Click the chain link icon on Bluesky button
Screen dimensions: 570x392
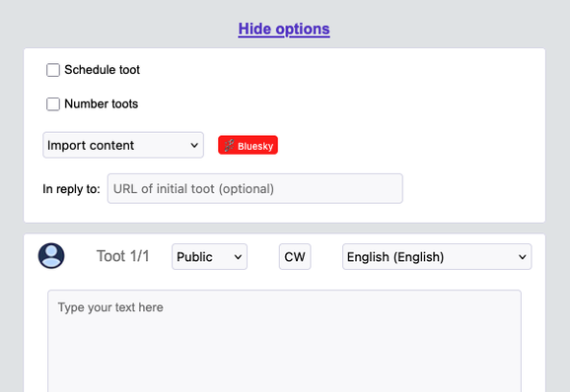pyautogui.click(x=229, y=146)
